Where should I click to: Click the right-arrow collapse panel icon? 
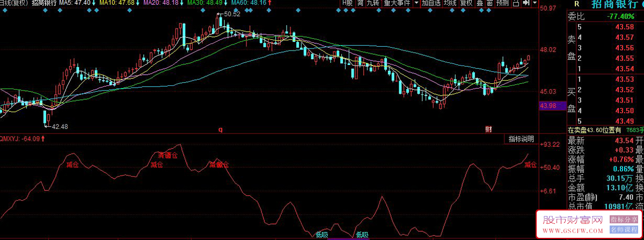[x=526, y=3]
